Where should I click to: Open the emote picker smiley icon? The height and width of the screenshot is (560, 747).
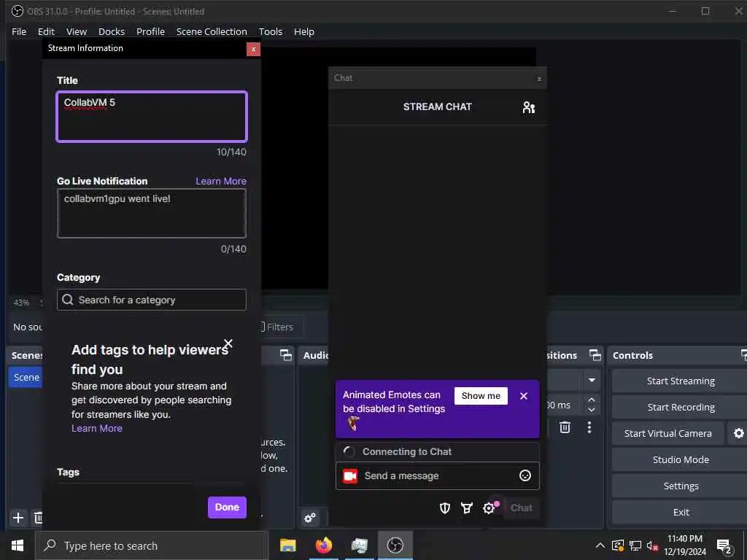[x=525, y=475]
